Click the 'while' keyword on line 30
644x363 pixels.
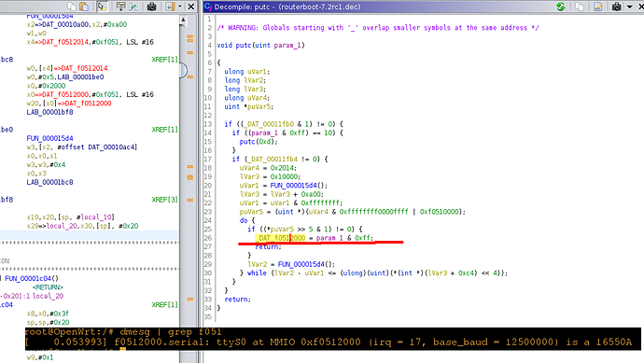(x=257, y=273)
